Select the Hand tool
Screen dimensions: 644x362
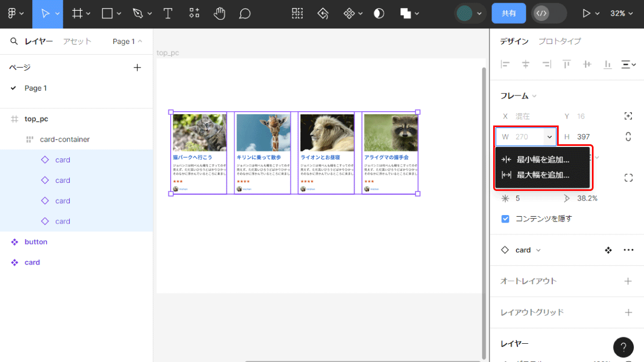(x=219, y=14)
